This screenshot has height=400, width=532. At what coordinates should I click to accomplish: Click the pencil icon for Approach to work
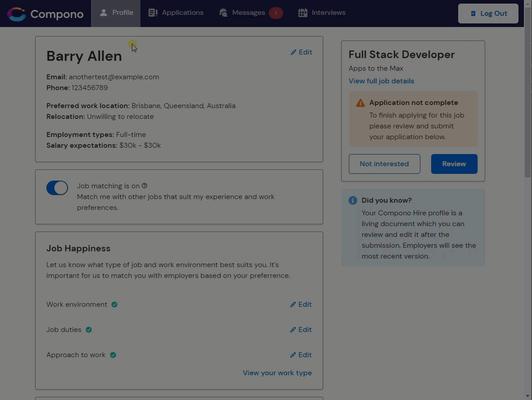pos(293,355)
